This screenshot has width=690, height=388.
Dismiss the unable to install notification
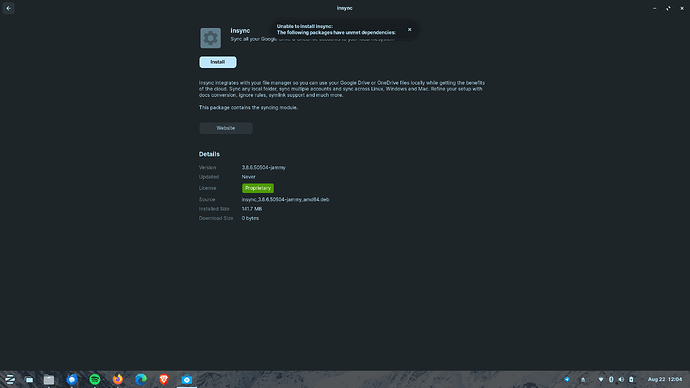pyautogui.click(x=409, y=29)
